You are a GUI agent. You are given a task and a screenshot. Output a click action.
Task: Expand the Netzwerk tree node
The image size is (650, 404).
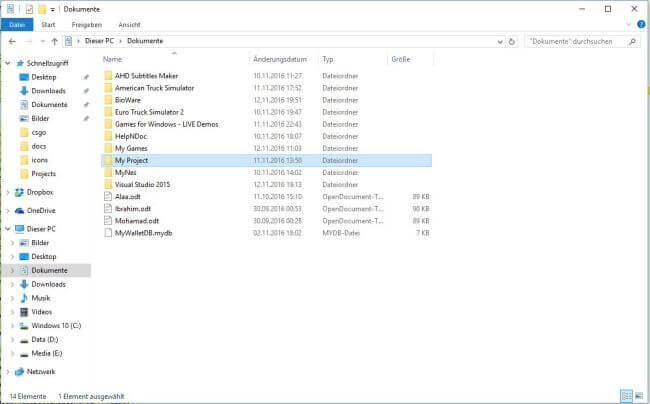[8, 372]
